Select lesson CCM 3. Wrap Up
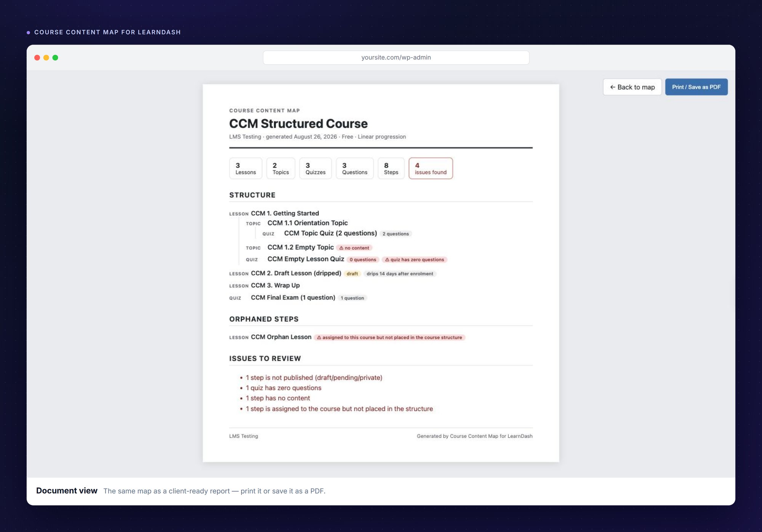Image resolution: width=762 pixels, height=532 pixels. 275,285
